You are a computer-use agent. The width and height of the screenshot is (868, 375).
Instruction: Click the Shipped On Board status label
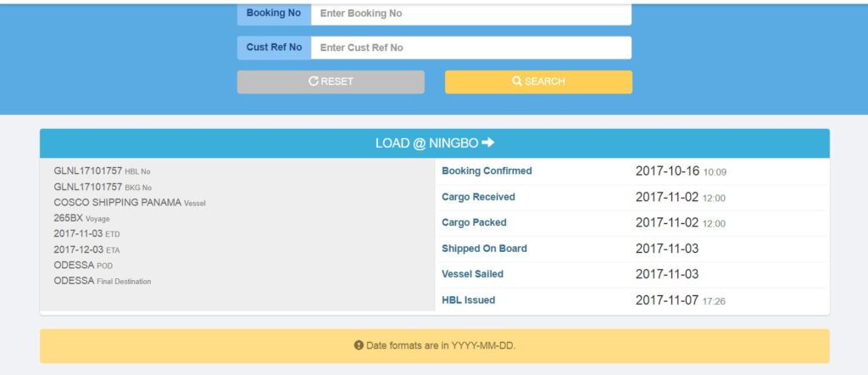point(484,249)
